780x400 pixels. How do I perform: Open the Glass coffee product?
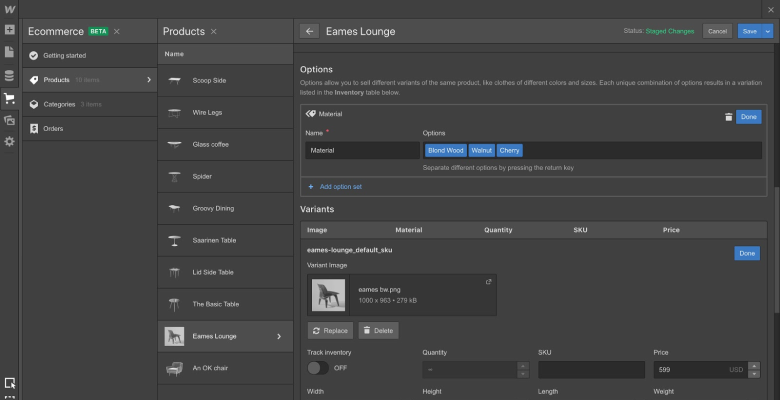click(x=225, y=144)
